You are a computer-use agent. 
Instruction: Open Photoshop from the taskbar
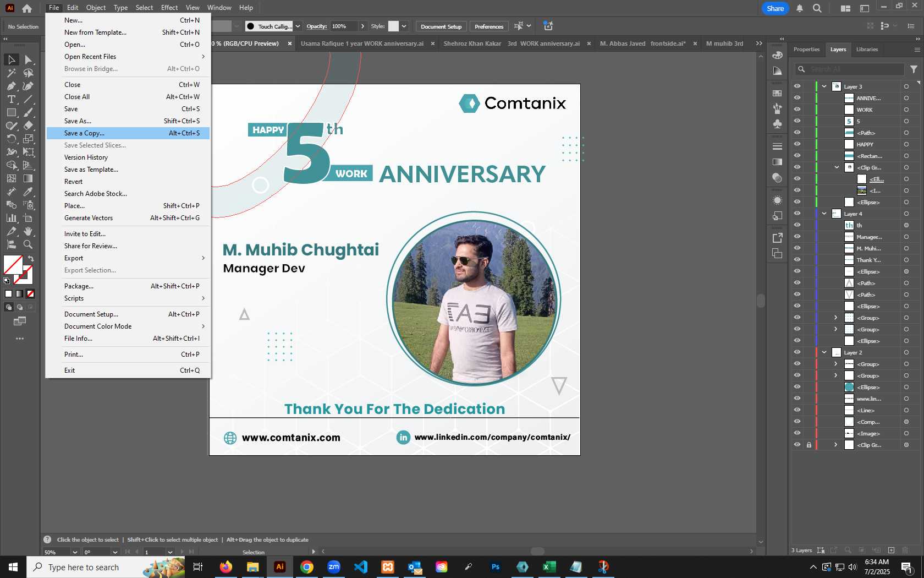496,567
